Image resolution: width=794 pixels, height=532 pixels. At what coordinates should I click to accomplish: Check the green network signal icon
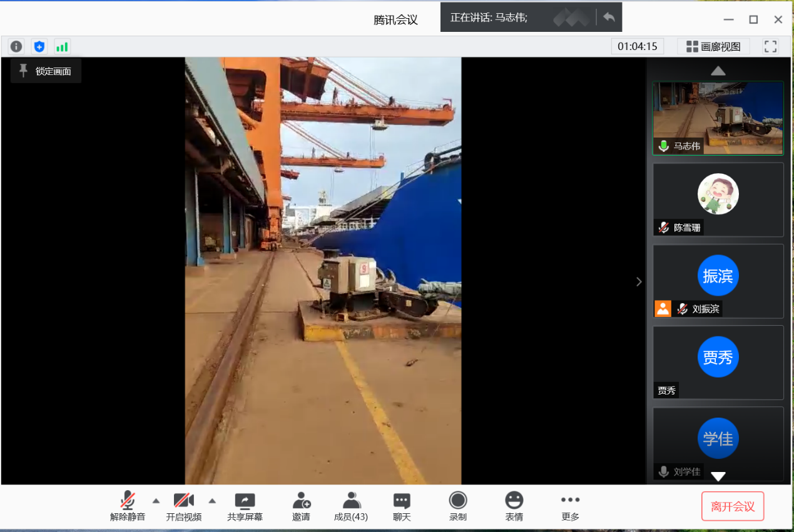pyautogui.click(x=62, y=46)
